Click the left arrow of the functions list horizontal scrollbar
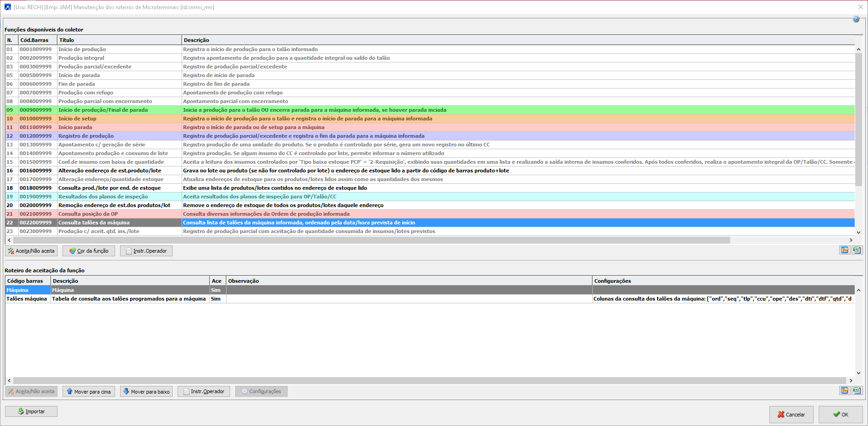The width and height of the screenshot is (868, 426). 9,240
